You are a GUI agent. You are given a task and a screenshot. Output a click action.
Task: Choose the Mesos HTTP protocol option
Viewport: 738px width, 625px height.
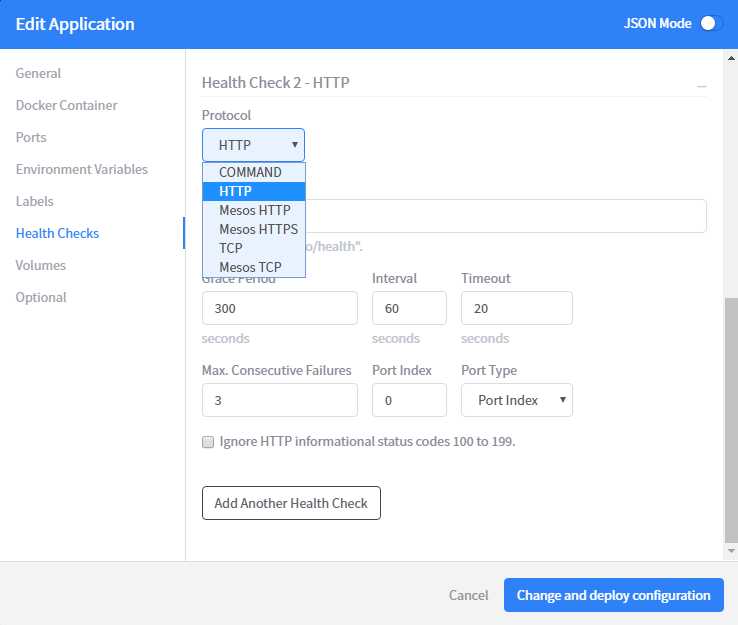click(254, 210)
